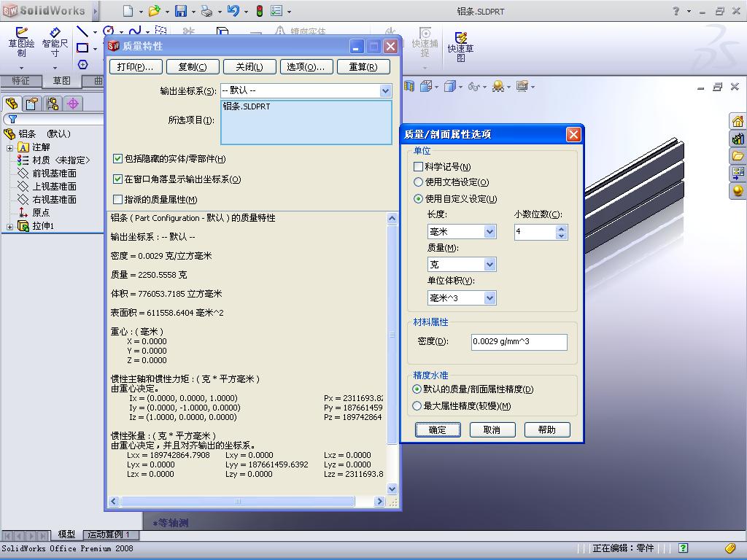Image resolution: width=747 pixels, height=560 pixels.
Task: Select default mass/section property precision radio
Action: pyautogui.click(x=417, y=389)
